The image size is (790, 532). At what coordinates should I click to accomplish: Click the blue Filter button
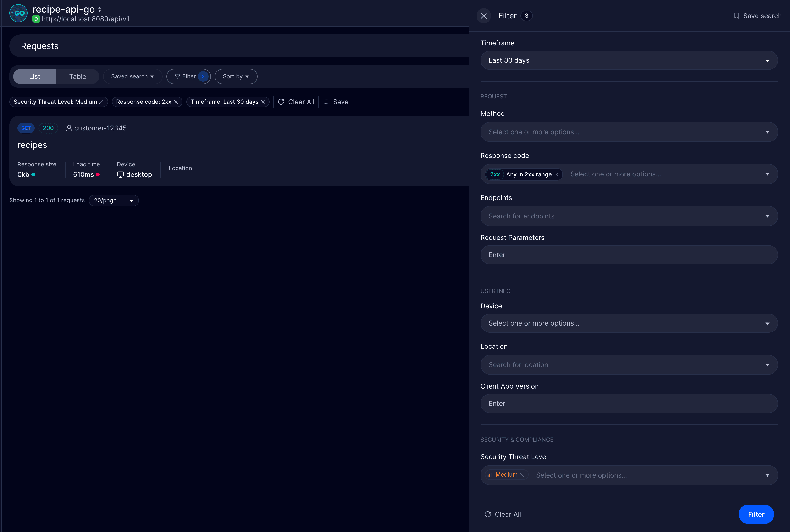756,514
